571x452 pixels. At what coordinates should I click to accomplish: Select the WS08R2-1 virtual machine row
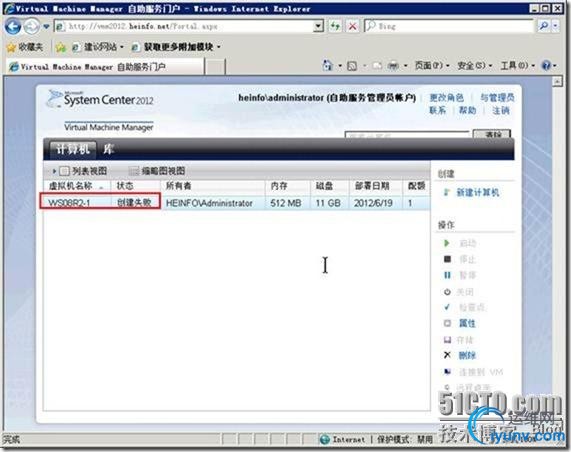pos(237,203)
